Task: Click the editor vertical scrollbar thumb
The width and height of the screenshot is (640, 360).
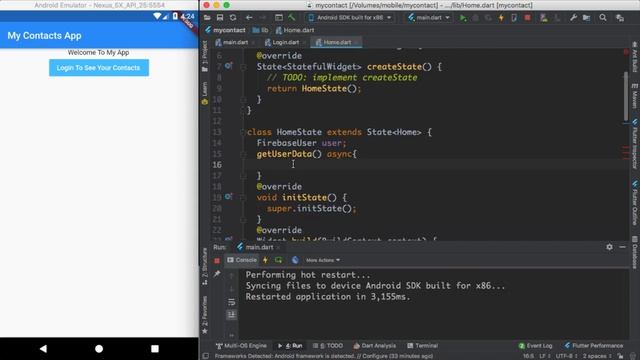Action: [x=626, y=97]
